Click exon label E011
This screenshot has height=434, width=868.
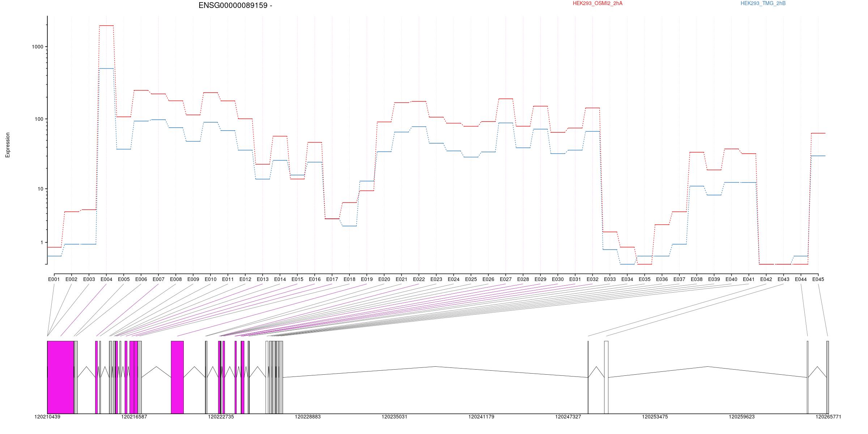(228, 279)
